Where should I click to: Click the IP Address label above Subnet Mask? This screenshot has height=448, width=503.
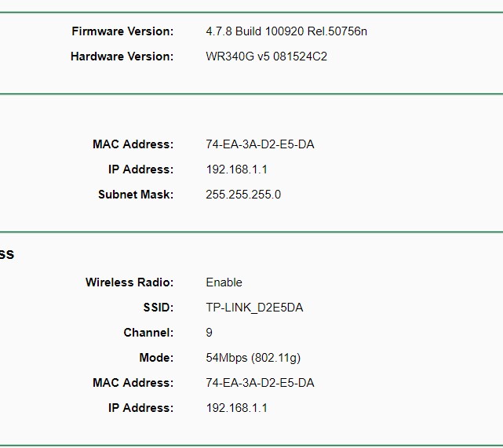coord(140,169)
